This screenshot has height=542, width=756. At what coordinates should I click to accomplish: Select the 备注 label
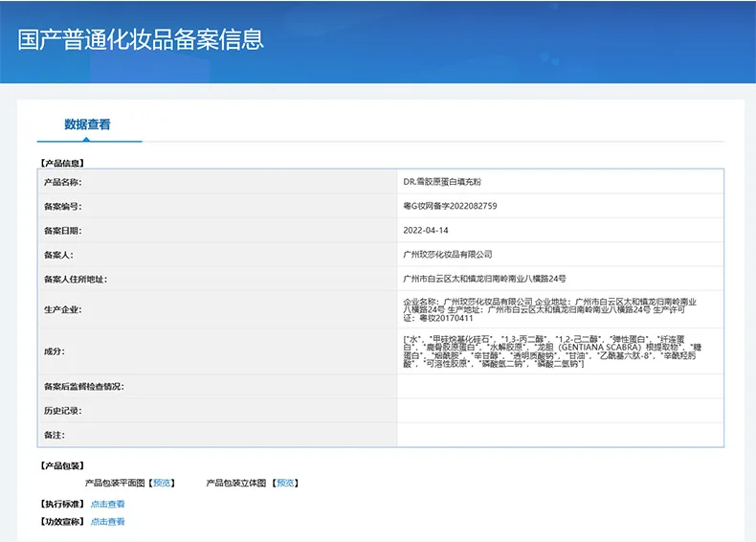coord(54,435)
